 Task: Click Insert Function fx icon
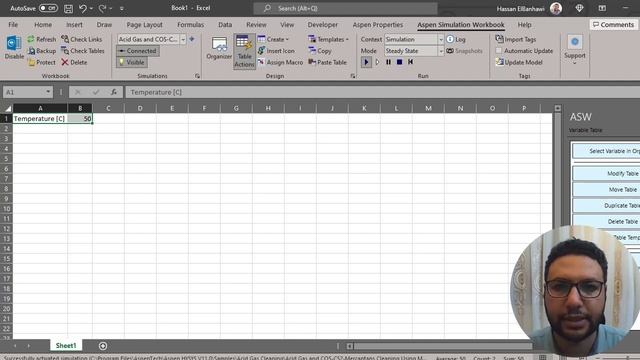point(113,92)
